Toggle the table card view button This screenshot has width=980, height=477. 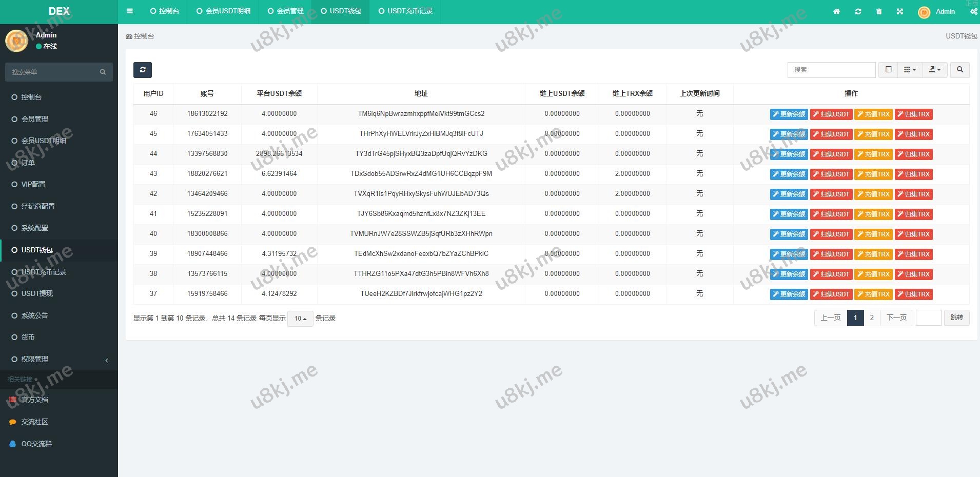click(x=888, y=70)
